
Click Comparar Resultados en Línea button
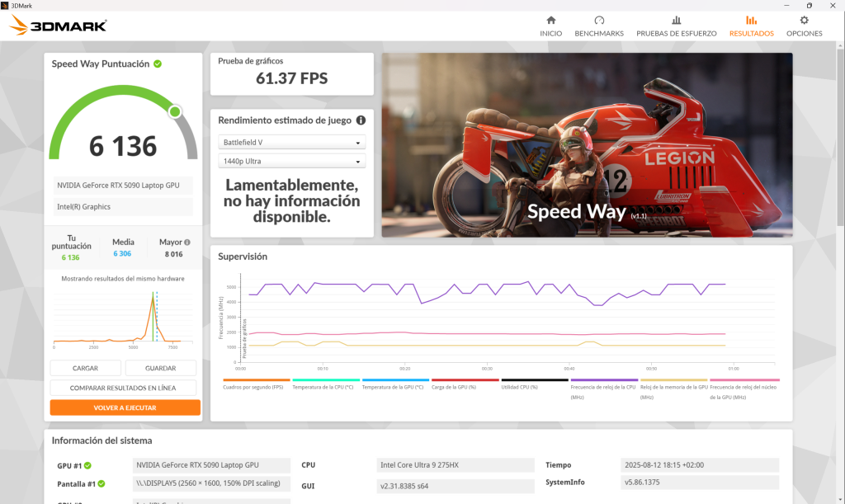click(x=125, y=388)
